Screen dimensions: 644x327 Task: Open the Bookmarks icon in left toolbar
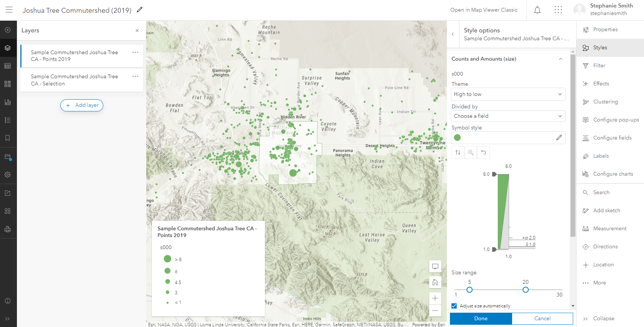click(x=8, y=138)
